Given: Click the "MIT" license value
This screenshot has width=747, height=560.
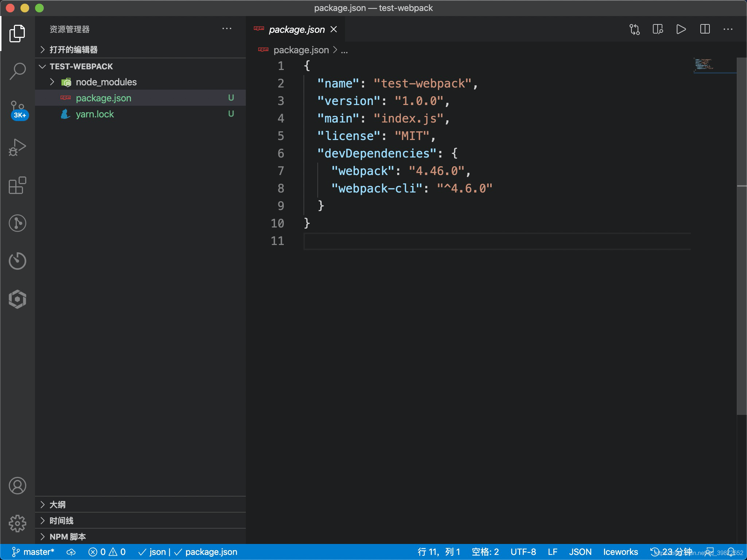Looking at the screenshot, I should coord(412,136).
